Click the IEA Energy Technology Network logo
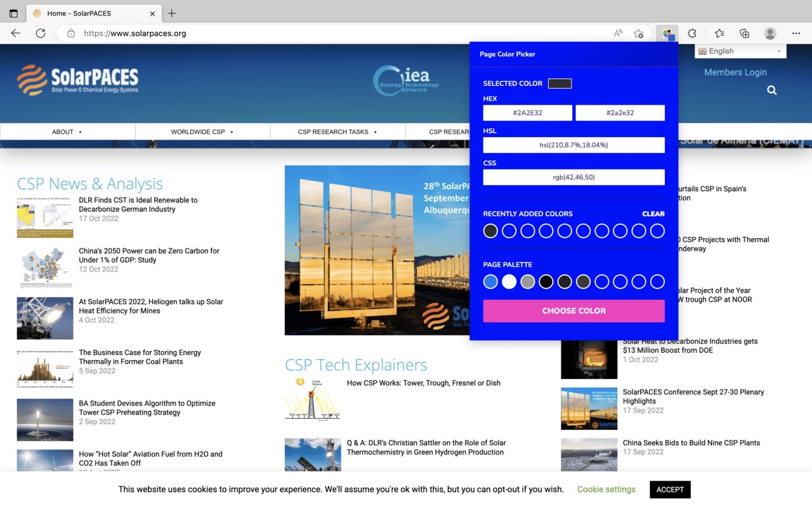 [406, 81]
